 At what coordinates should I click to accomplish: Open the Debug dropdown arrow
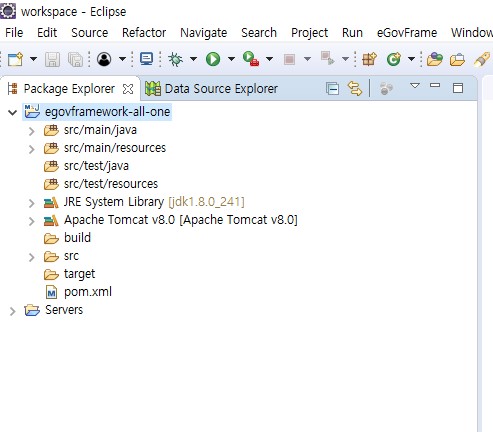pos(193,59)
